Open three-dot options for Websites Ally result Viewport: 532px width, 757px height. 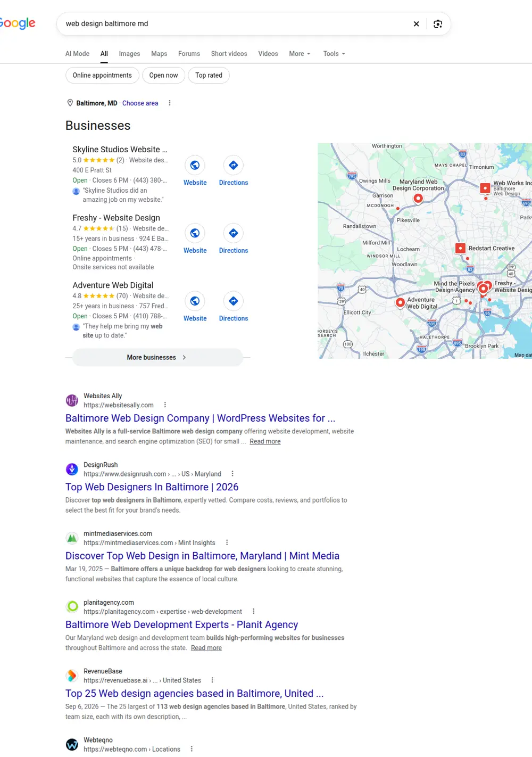tap(165, 405)
